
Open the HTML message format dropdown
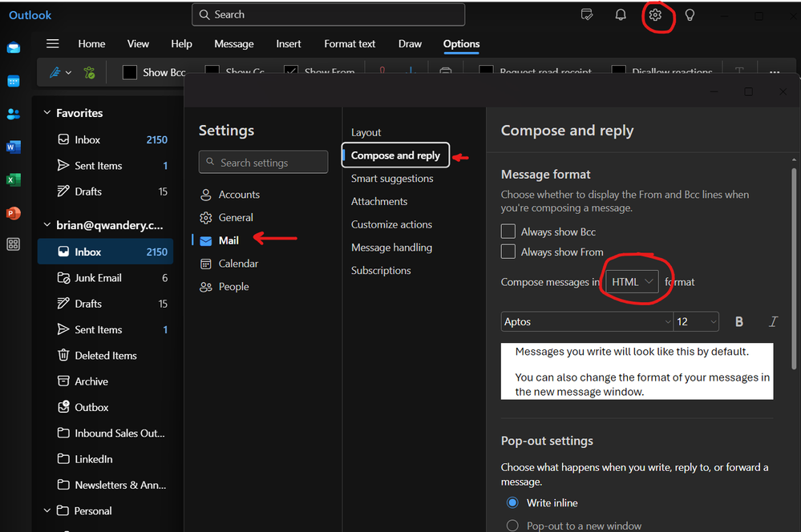[x=632, y=282]
